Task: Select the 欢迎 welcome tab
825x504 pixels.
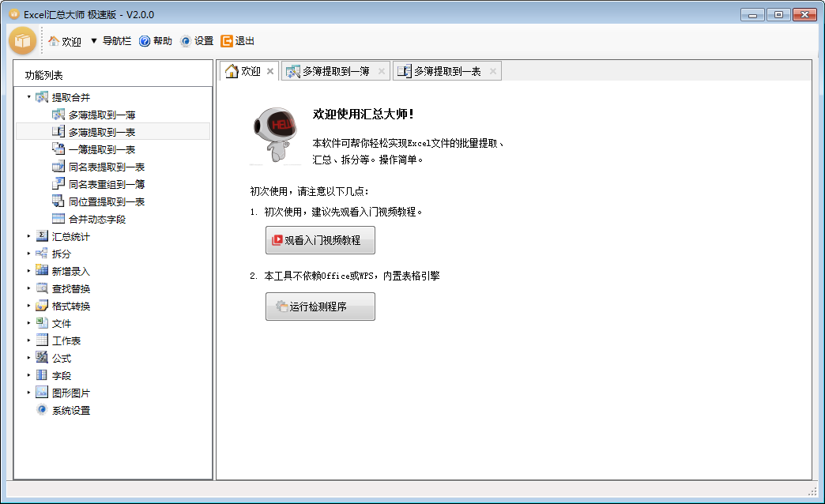Action: pyautogui.click(x=249, y=70)
